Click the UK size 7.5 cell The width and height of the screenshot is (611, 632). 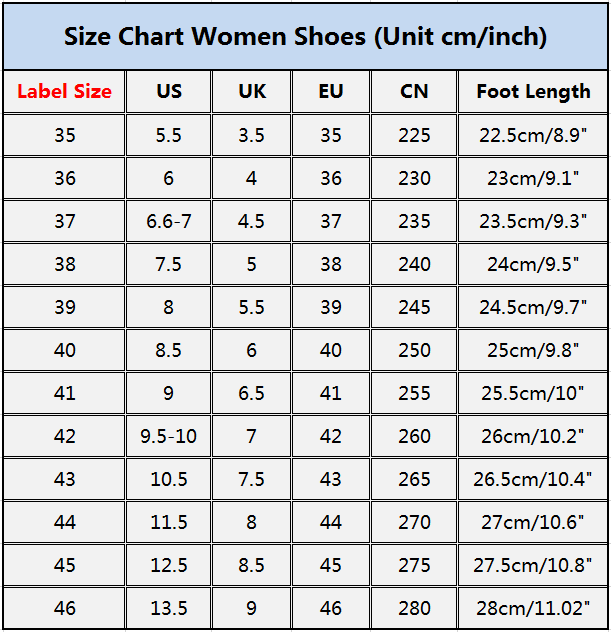click(x=252, y=479)
